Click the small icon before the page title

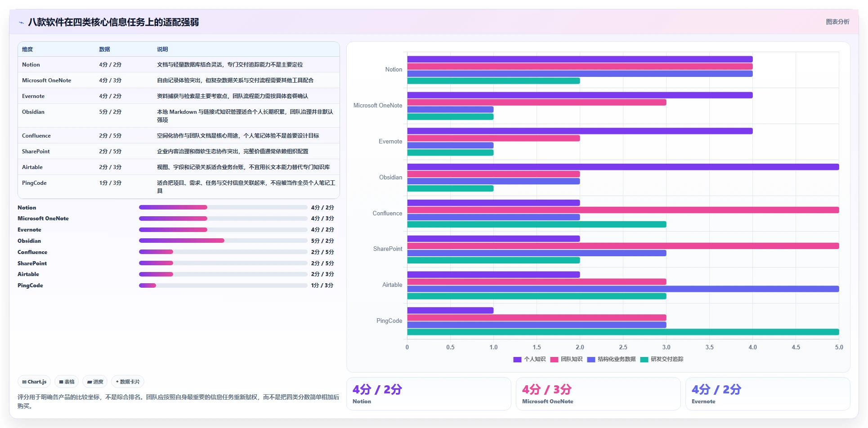(21, 22)
